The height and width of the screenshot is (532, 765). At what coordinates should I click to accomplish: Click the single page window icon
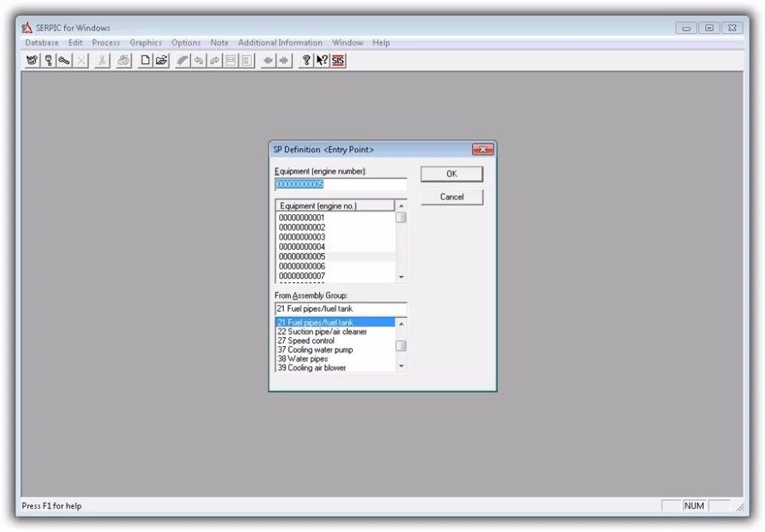[x=247, y=60]
